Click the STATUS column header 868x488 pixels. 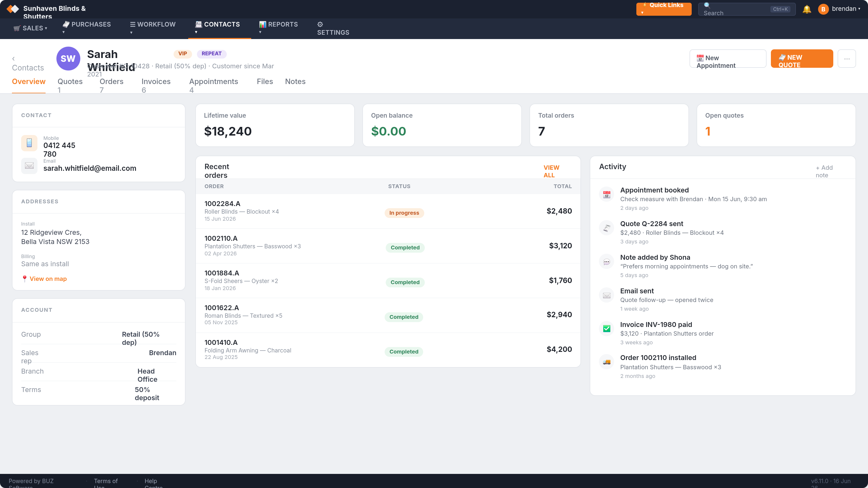click(x=399, y=186)
